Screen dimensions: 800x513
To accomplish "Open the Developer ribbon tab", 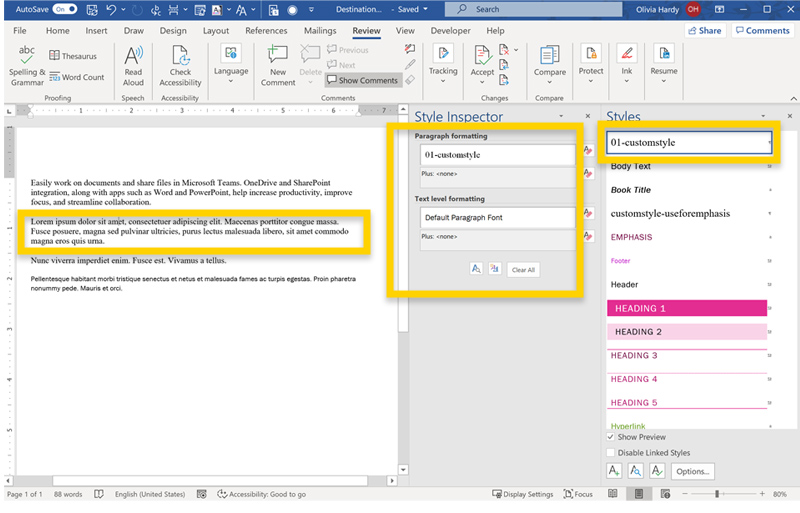I will click(x=450, y=31).
